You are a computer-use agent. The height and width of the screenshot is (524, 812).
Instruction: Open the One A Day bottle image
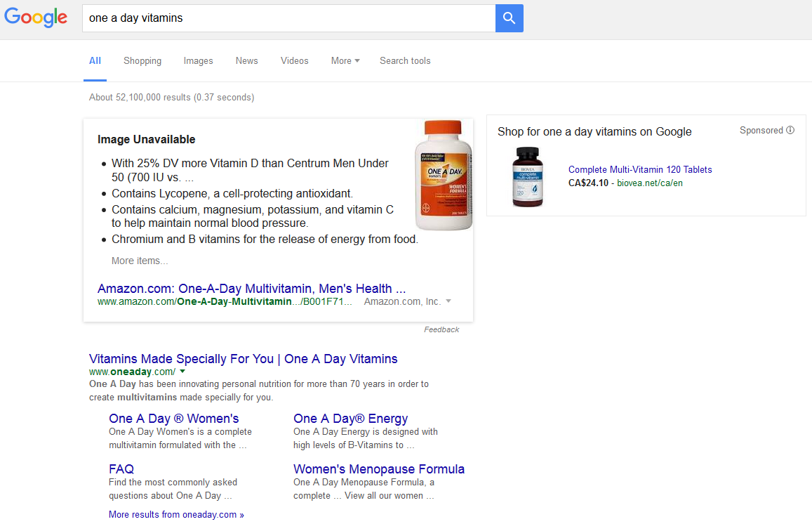point(444,176)
